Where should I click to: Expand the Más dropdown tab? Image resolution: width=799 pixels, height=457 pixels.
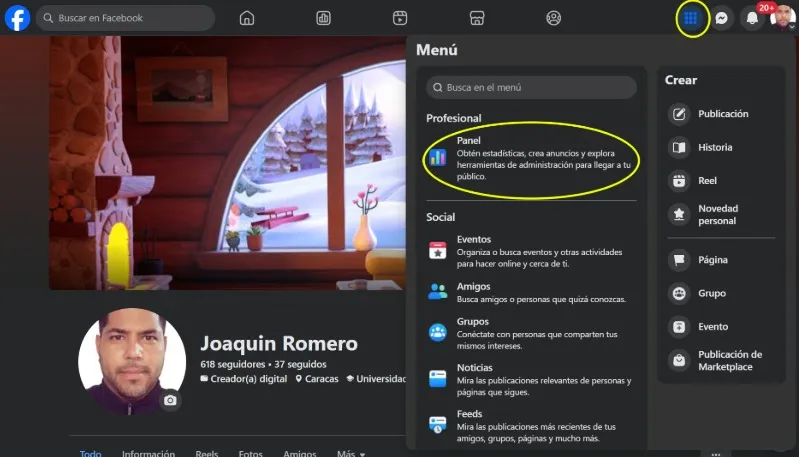(x=350, y=453)
